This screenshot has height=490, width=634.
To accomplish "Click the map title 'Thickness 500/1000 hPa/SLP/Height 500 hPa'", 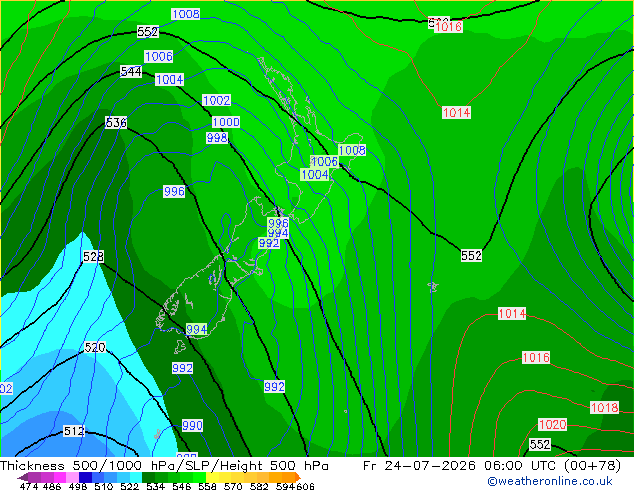I will click(x=164, y=465).
